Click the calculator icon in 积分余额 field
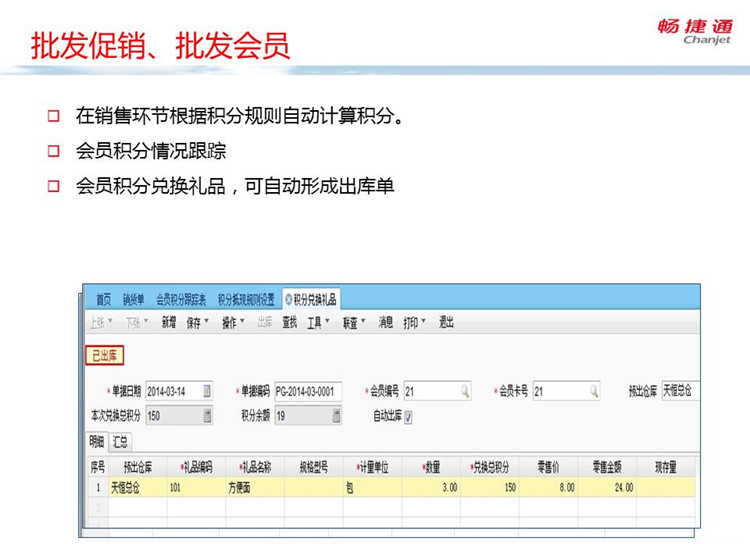This screenshot has height=544, width=750. coord(336,415)
